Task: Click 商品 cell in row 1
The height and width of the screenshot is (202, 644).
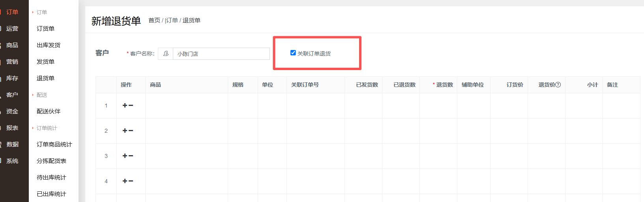Action: coord(187,106)
